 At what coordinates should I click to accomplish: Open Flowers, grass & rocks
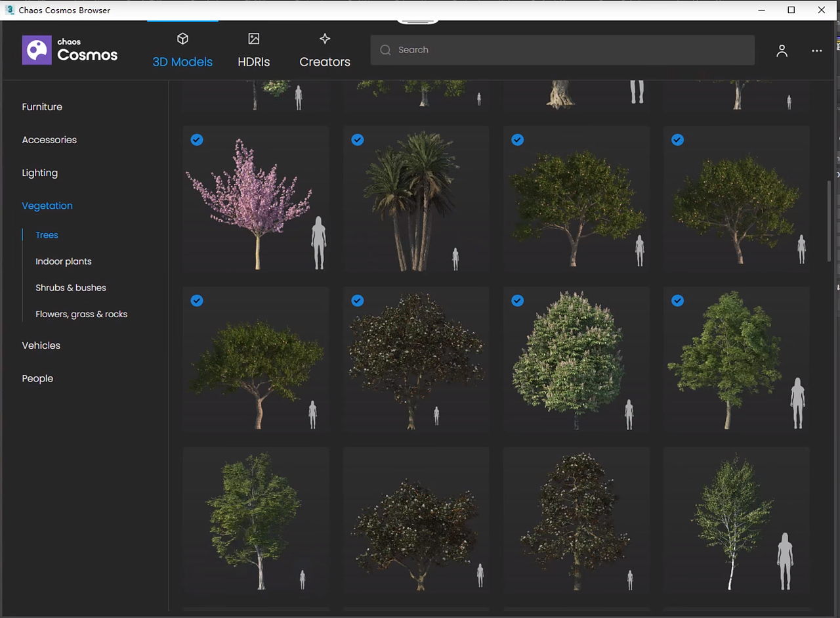click(81, 314)
